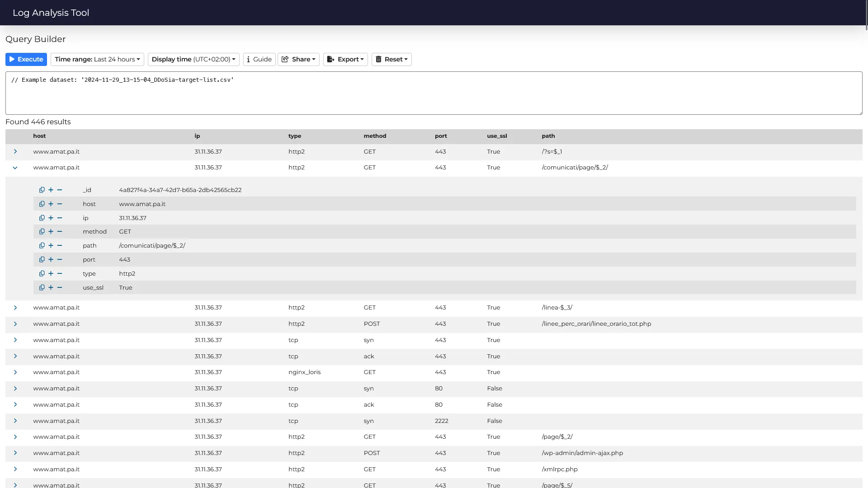This screenshot has height=488, width=868.
Task: Run the query with the Execute button
Action: (26, 59)
